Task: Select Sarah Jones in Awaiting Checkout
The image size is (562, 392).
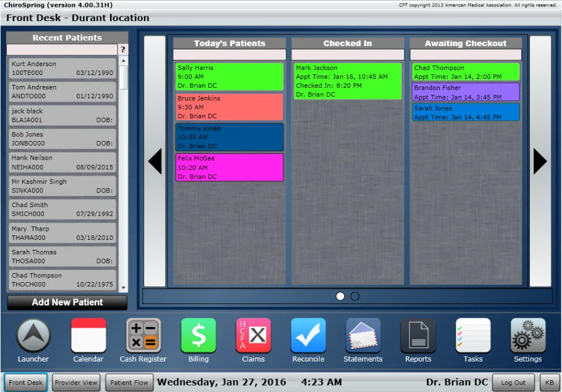Action: click(x=465, y=112)
